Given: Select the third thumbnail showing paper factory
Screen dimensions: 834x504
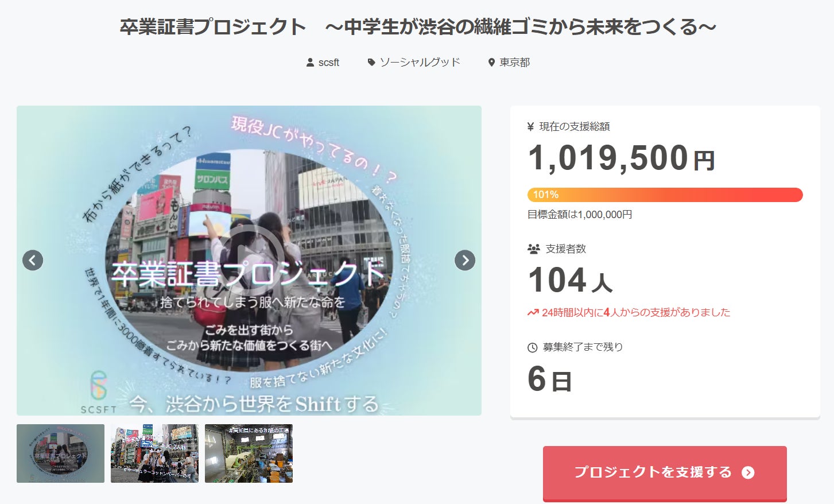Looking at the screenshot, I should (249, 453).
